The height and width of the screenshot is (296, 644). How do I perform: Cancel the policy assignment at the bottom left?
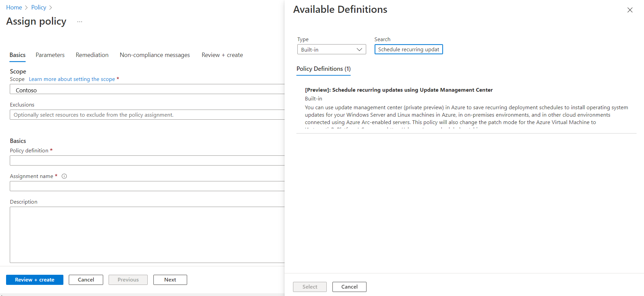click(86, 280)
